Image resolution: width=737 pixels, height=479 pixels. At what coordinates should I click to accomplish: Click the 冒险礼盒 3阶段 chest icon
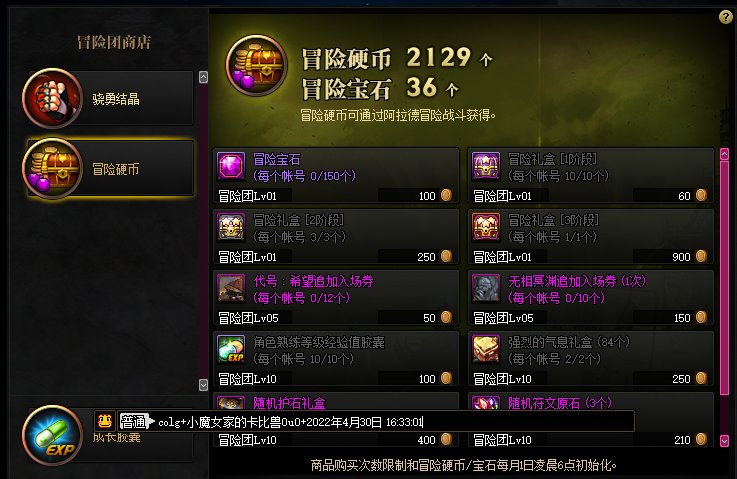click(x=486, y=227)
